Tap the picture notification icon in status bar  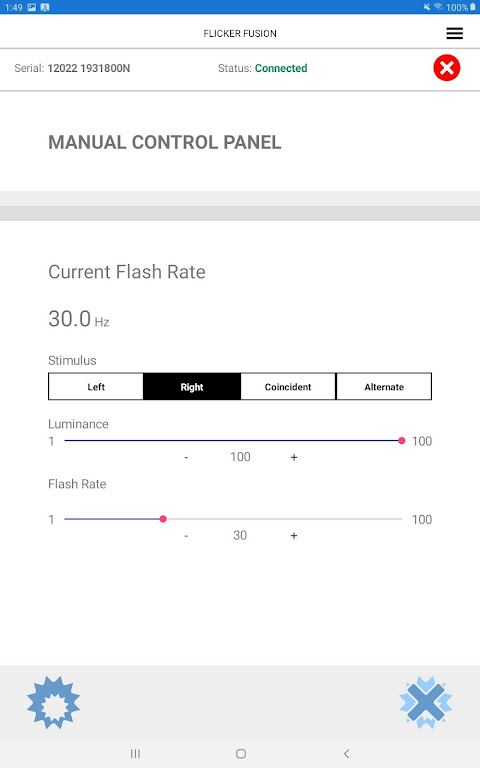tap(31, 7)
